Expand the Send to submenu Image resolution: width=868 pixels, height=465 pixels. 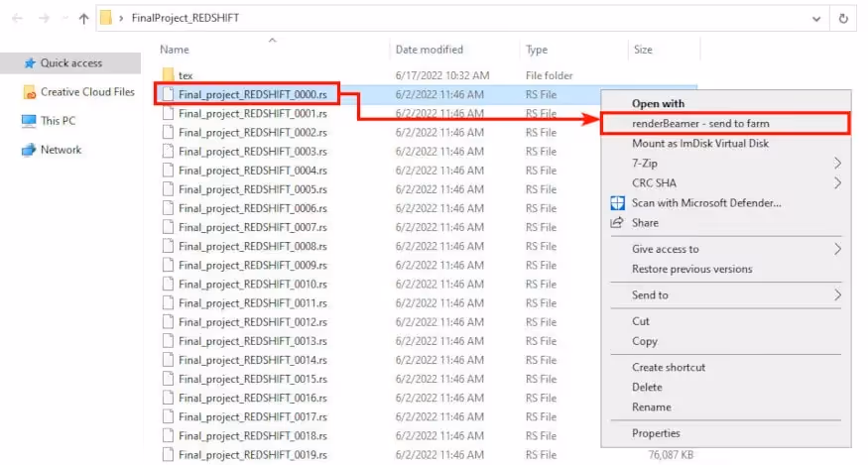pyautogui.click(x=726, y=295)
